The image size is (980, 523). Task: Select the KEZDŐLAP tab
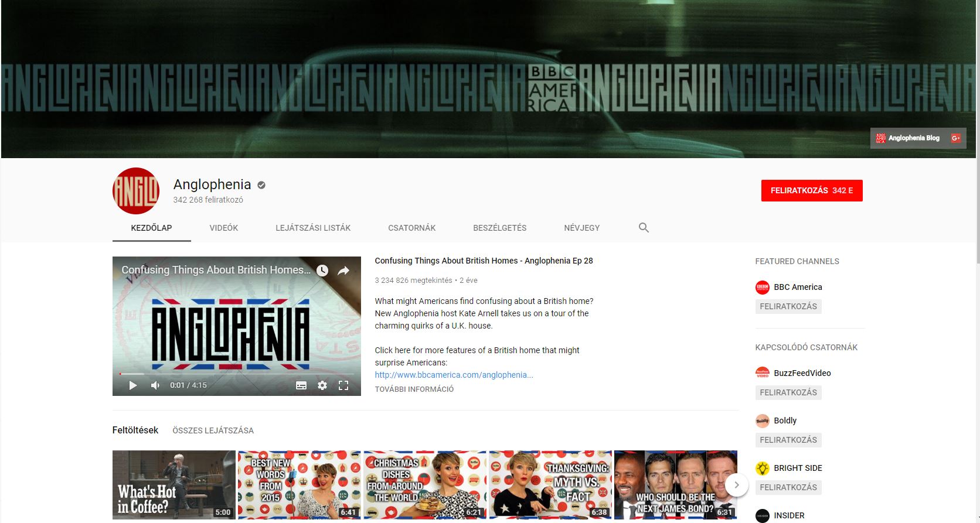tap(151, 228)
